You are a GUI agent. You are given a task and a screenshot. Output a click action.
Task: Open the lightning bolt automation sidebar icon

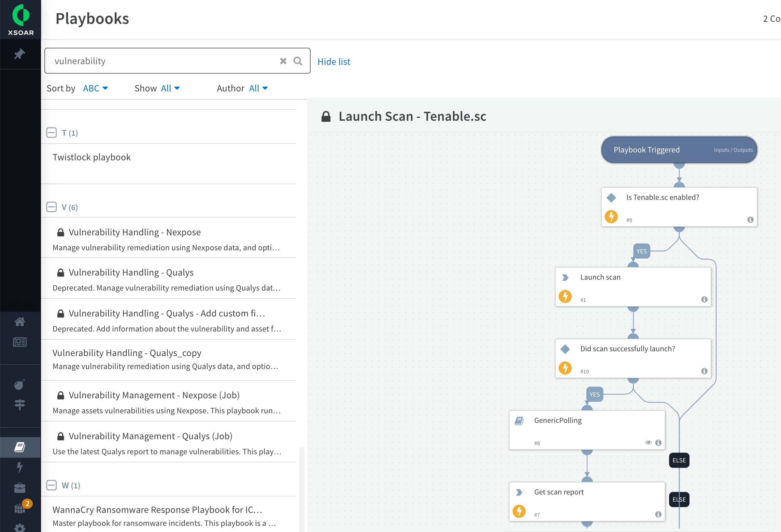click(20, 467)
